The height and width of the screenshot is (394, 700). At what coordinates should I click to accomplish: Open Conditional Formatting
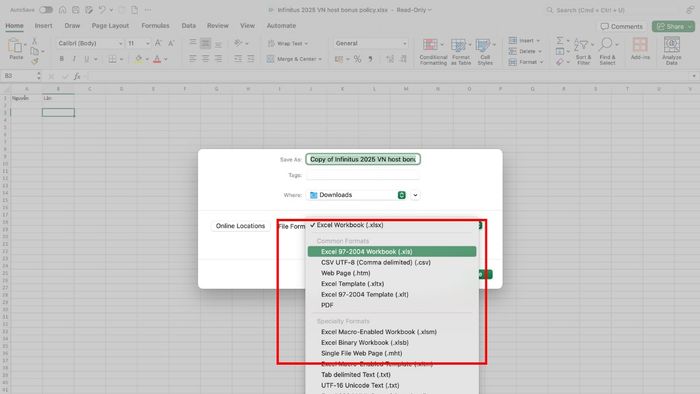tap(433, 52)
